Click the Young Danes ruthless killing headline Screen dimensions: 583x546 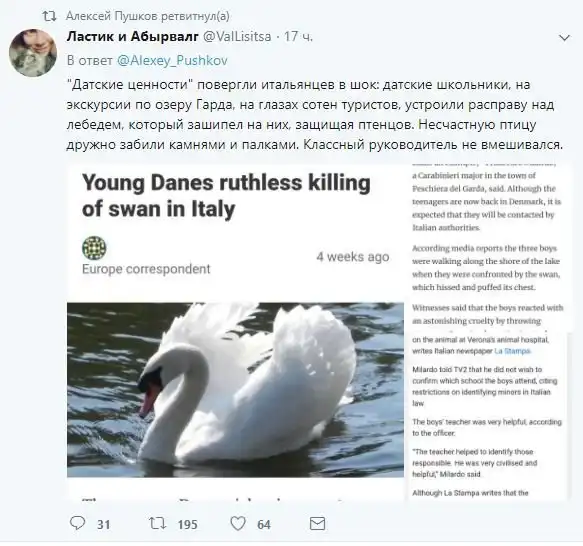point(226,196)
